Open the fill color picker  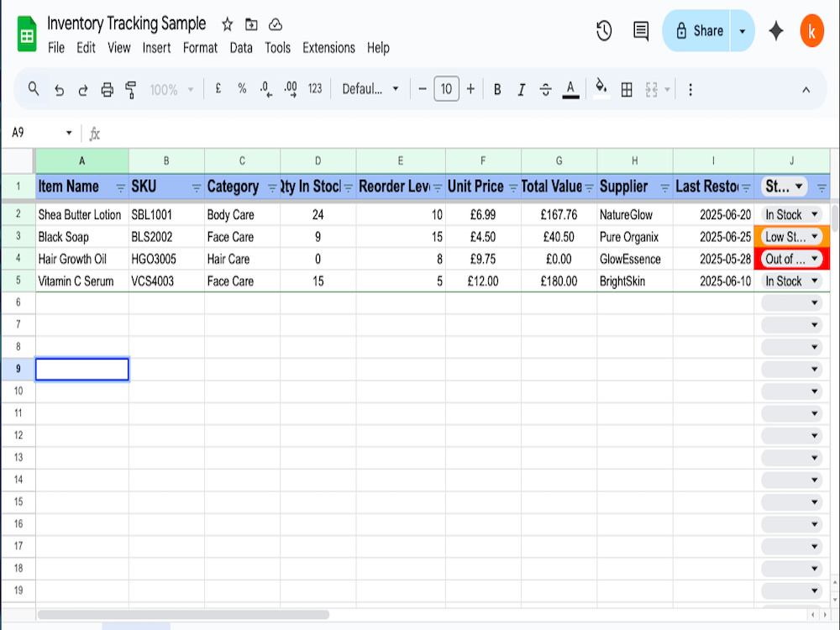601,88
